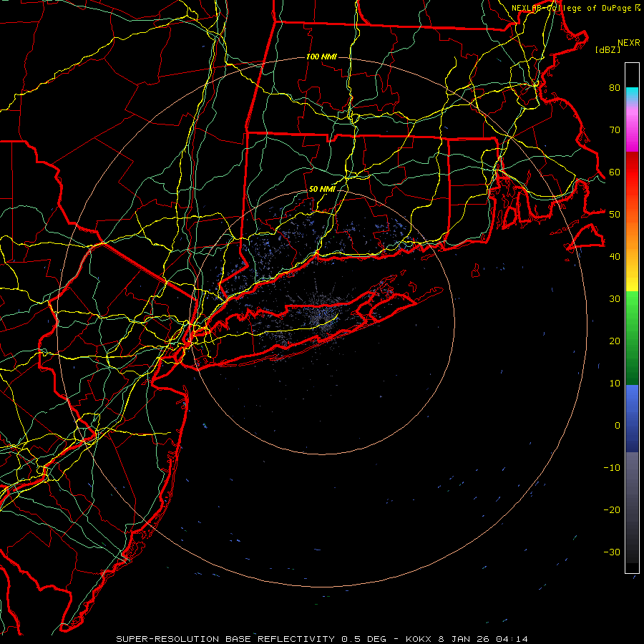This screenshot has height=644, width=644.
Task: Pick the cyan segment at the color bar top
Action: [x=632, y=94]
